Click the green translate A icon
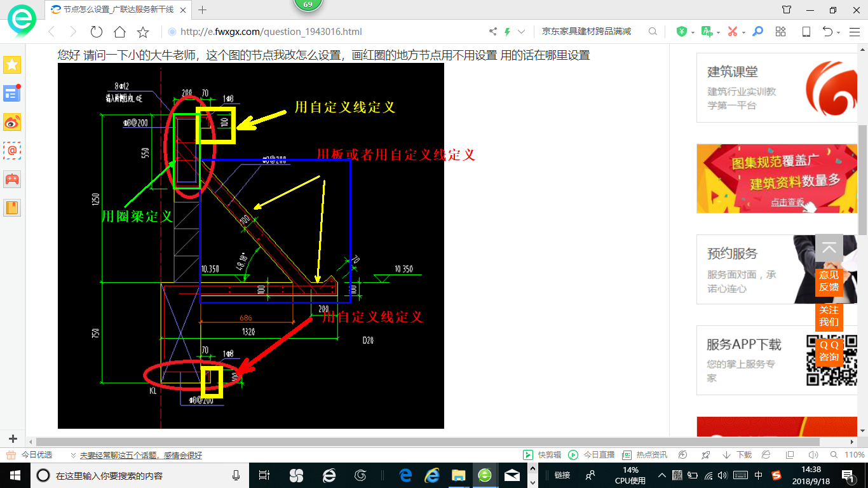The width and height of the screenshot is (868, 488). [707, 32]
